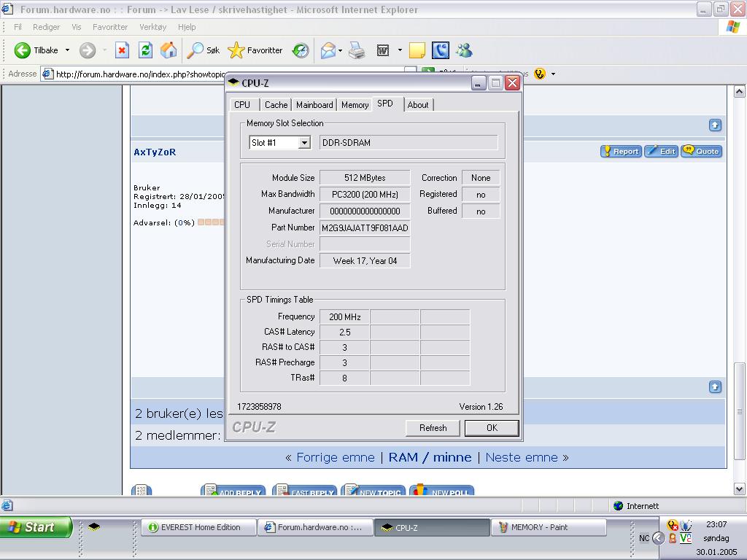The image size is (747, 560).
Task: Open the Vis menu
Action: 76,27
